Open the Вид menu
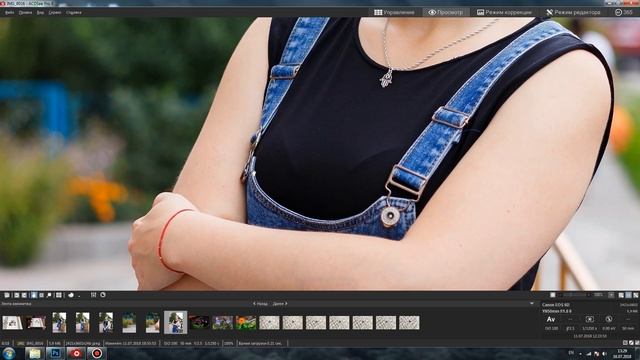This screenshot has height=360, width=640. [40, 13]
